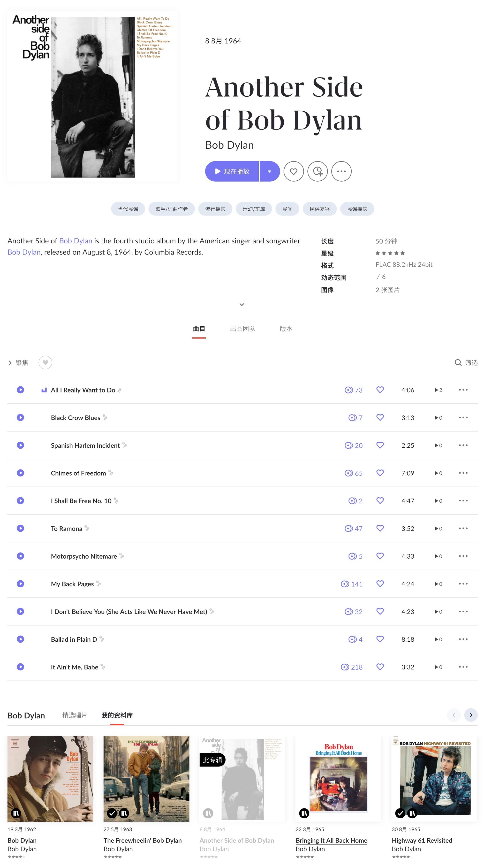Click the 迷幻/车库 genre tag
484x868 pixels.
254,209
